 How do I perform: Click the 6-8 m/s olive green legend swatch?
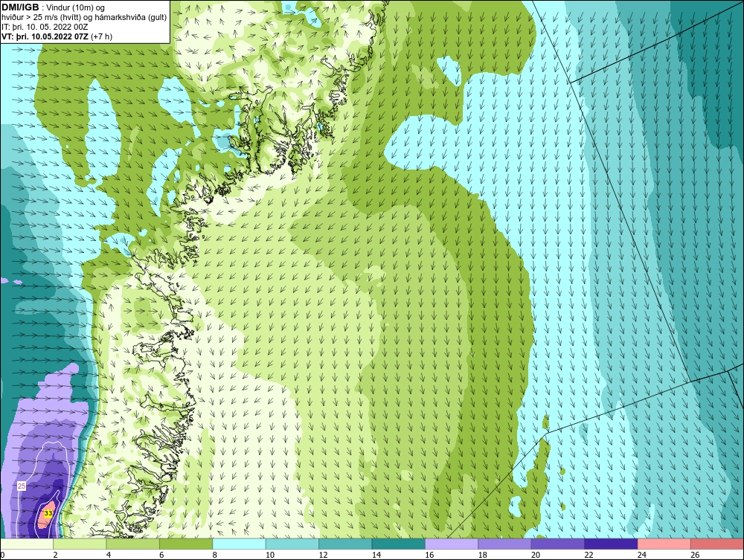tap(186, 544)
